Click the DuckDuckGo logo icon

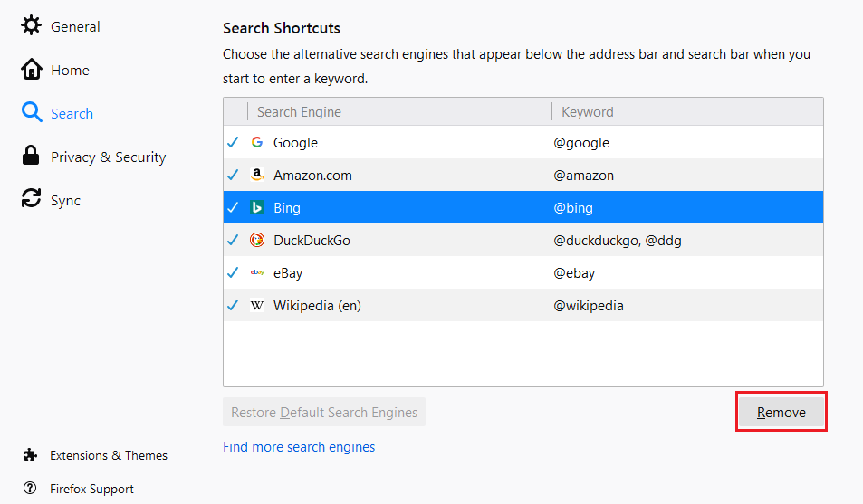point(257,240)
